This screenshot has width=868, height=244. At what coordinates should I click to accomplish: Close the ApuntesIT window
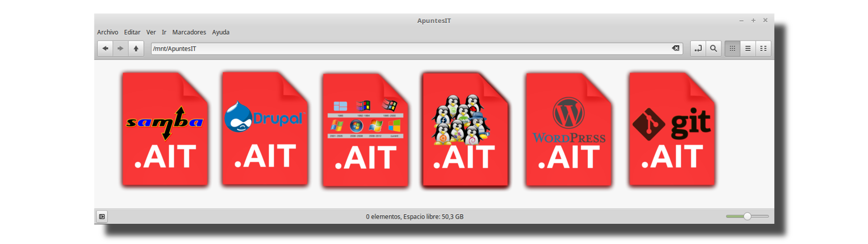click(765, 20)
